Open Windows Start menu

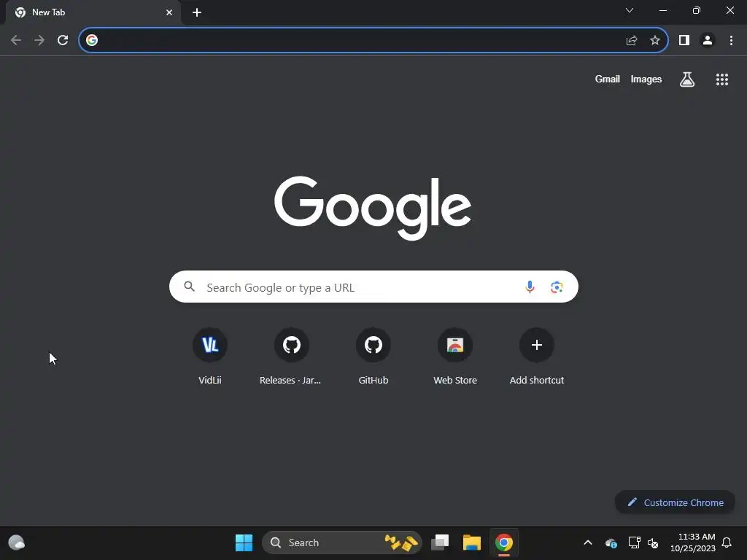pos(244,542)
